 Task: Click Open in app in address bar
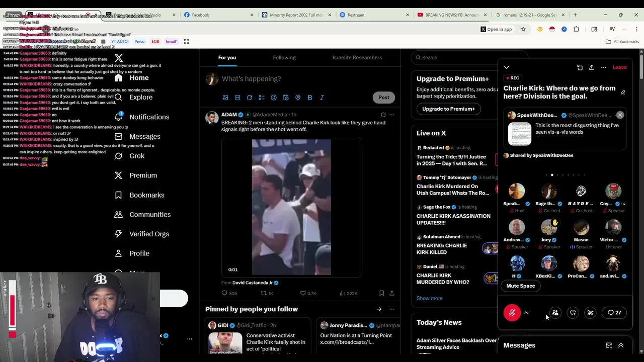tap(496, 29)
